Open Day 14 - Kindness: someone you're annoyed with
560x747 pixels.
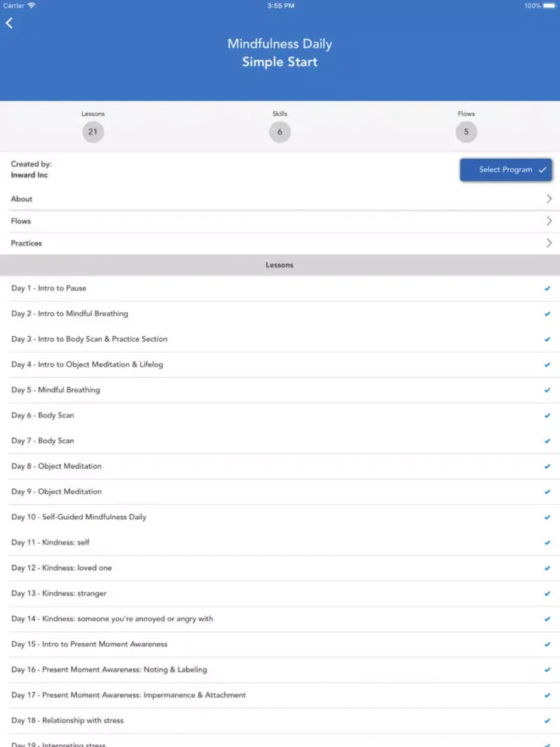[113, 619]
